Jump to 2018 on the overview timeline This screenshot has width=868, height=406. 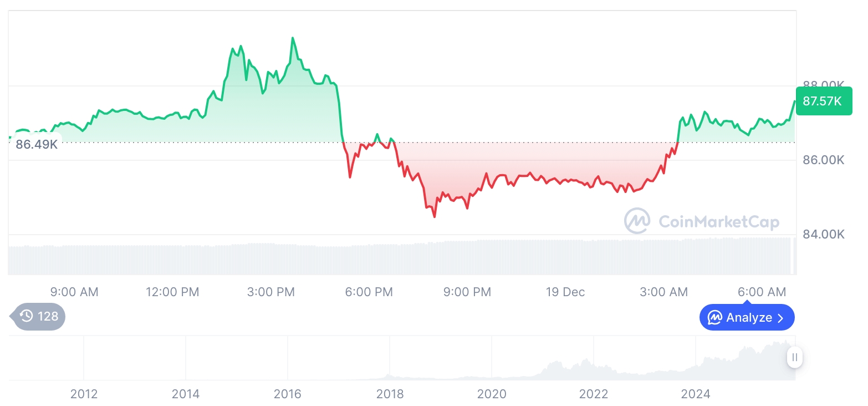coord(390,394)
